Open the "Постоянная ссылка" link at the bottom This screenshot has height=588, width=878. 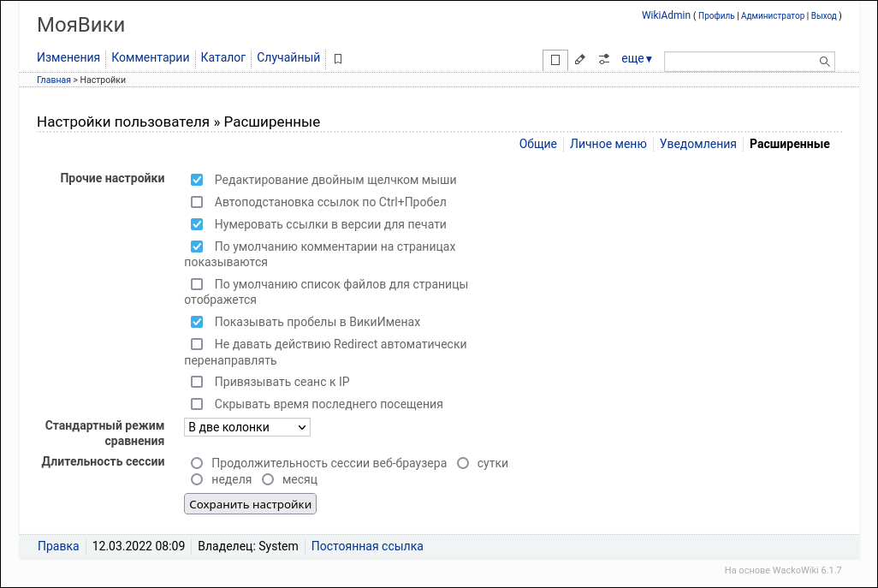pyautogui.click(x=366, y=545)
